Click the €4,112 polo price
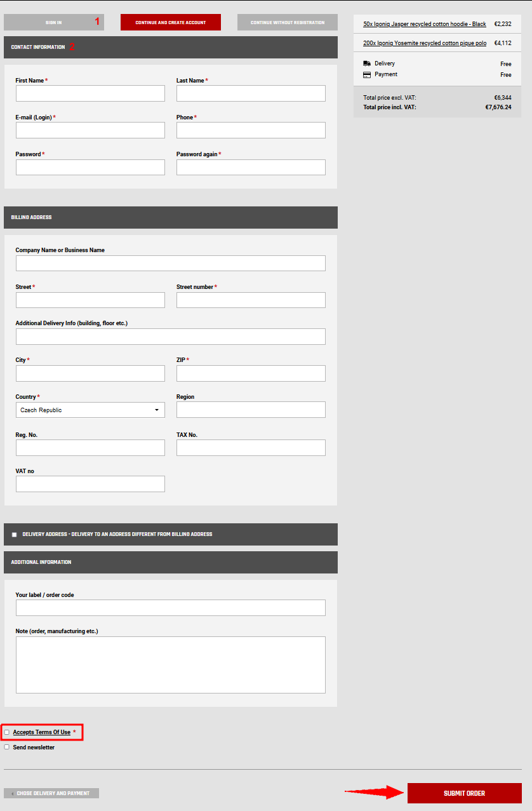The height and width of the screenshot is (811, 532). coord(503,43)
